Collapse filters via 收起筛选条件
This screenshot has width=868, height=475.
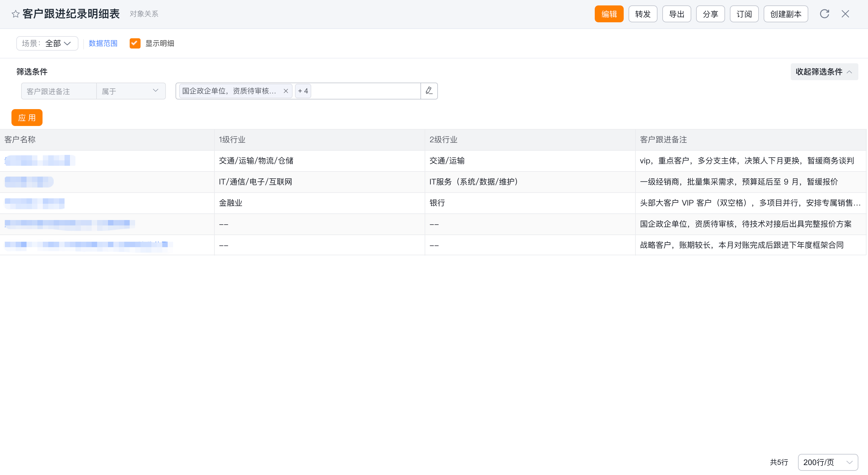tap(824, 72)
